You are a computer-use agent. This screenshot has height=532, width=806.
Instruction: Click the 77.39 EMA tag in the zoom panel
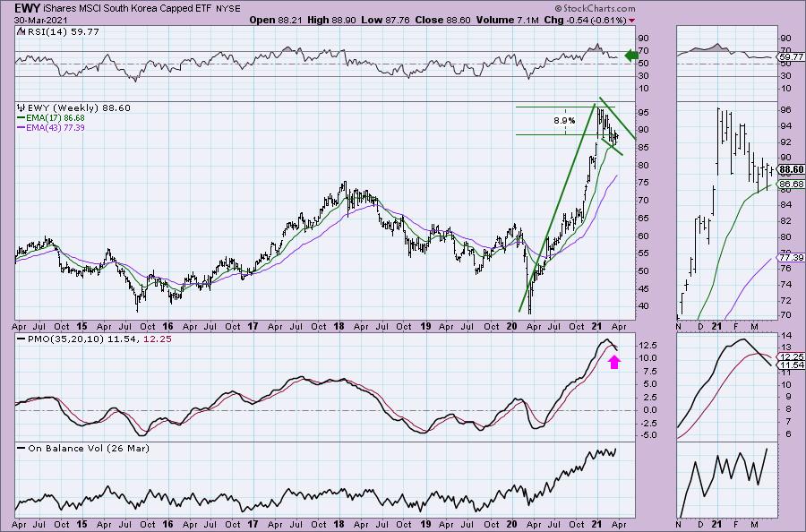(x=791, y=258)
